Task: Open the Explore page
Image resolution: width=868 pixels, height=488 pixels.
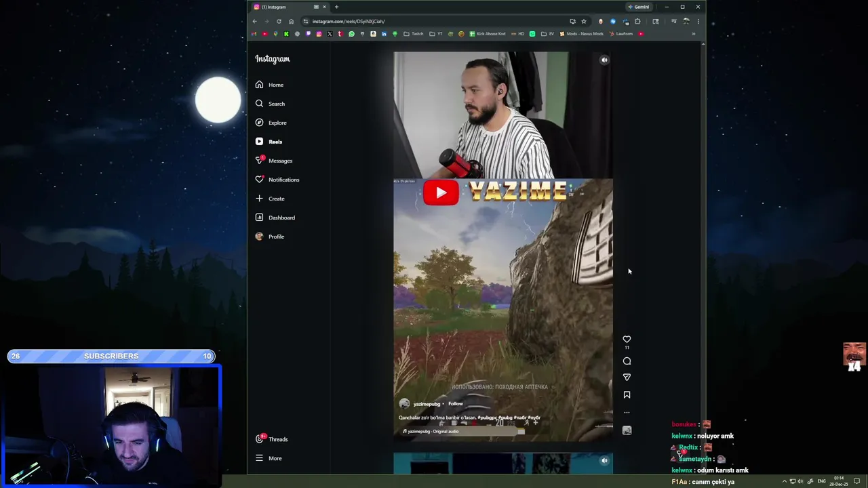Action: [271, 123]
